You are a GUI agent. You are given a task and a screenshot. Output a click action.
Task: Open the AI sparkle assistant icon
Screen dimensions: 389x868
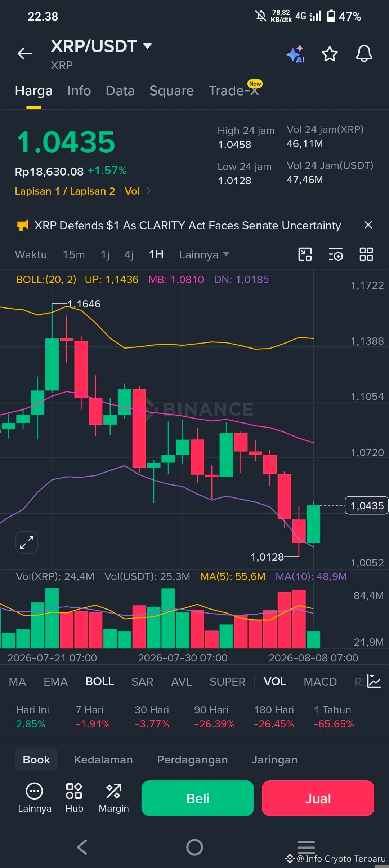[296, 54]
